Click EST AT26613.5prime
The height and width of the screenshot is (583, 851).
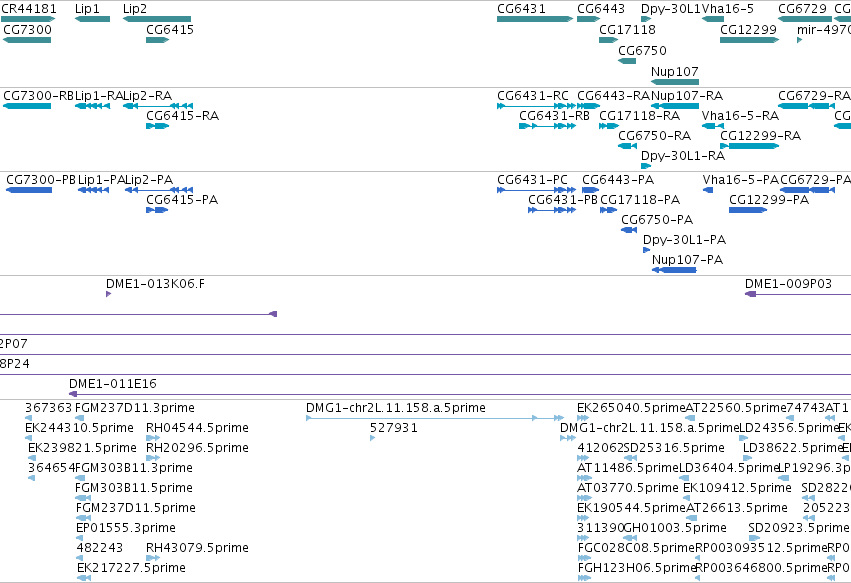737,508
